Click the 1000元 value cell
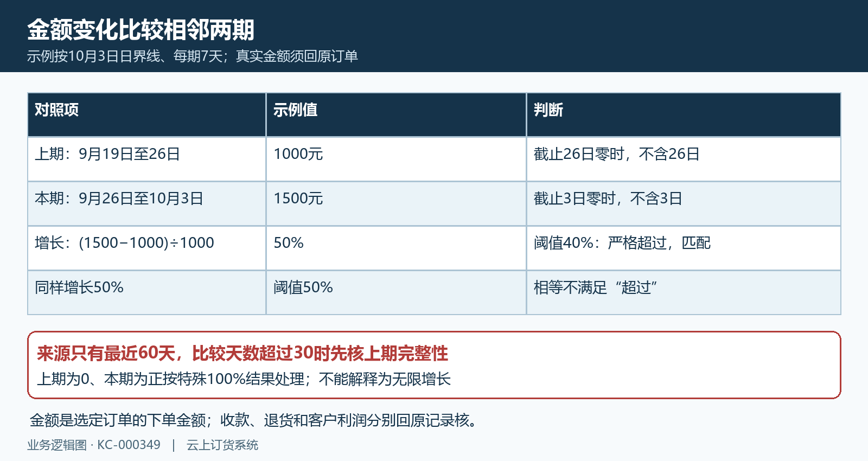 tap(396, 159)
